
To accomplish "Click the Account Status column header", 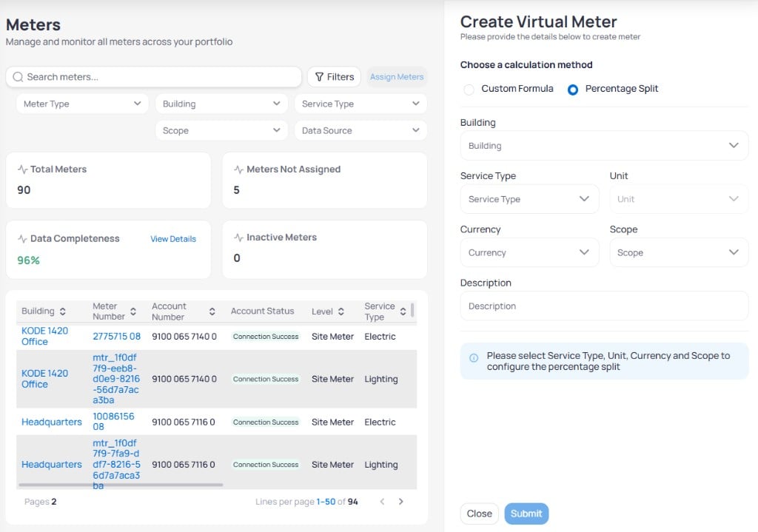I will tap(262, 312).
